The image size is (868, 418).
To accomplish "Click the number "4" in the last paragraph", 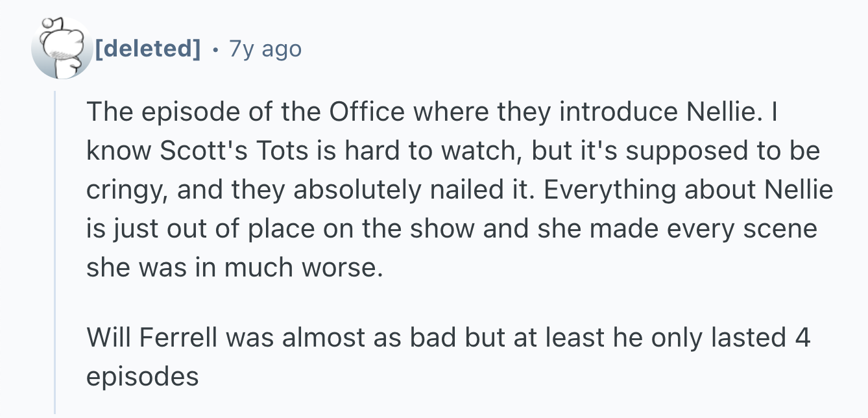I will pyautogui.click(x=802, y=338).
